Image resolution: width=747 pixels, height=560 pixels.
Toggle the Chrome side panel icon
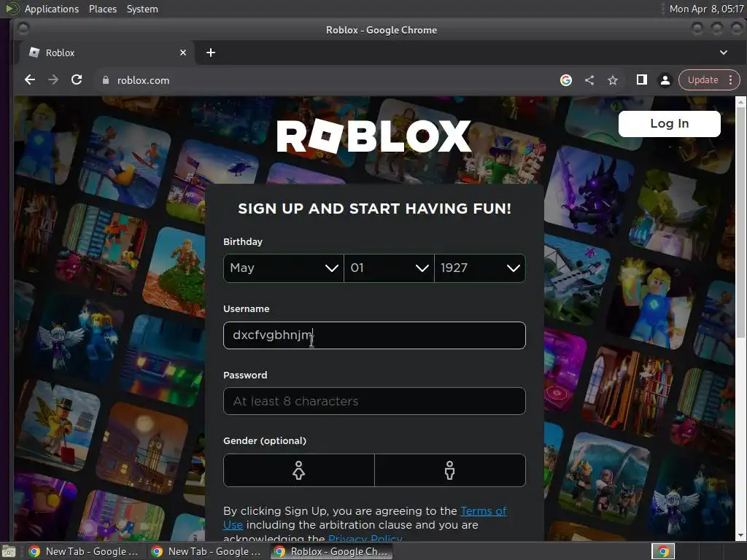point(642,80)
